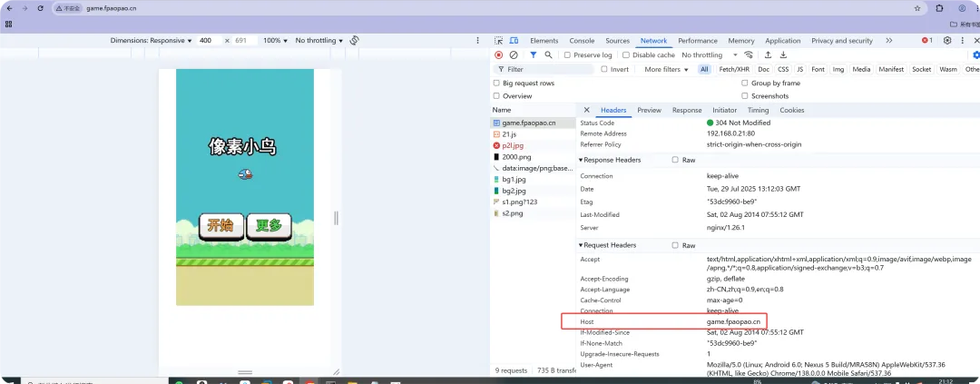Open the extensions puzzle icon
This screenshot has height=384, width=980.
tap(939, 8)
